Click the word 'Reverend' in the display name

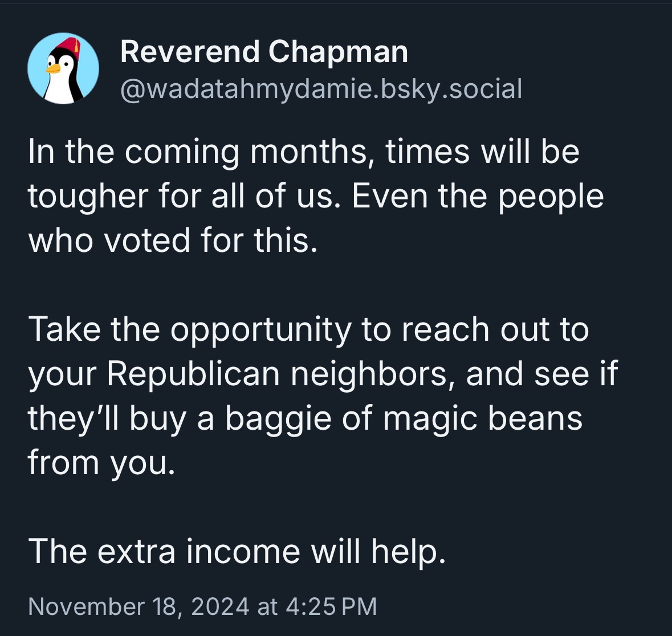[x=190, y=52]
